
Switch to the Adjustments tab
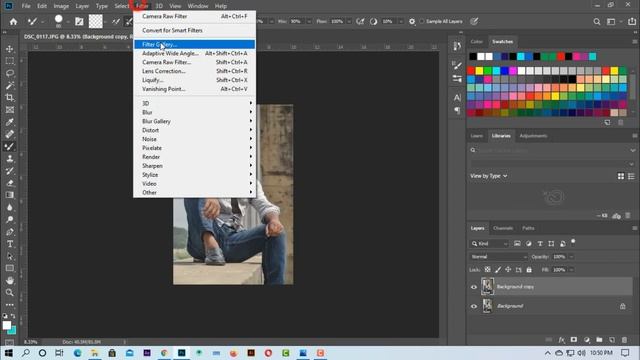(533, 136)
